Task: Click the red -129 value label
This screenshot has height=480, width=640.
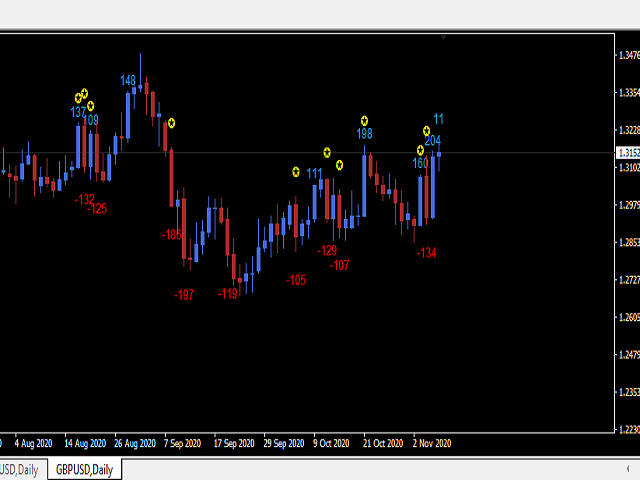Action: [x=327, y=250]
